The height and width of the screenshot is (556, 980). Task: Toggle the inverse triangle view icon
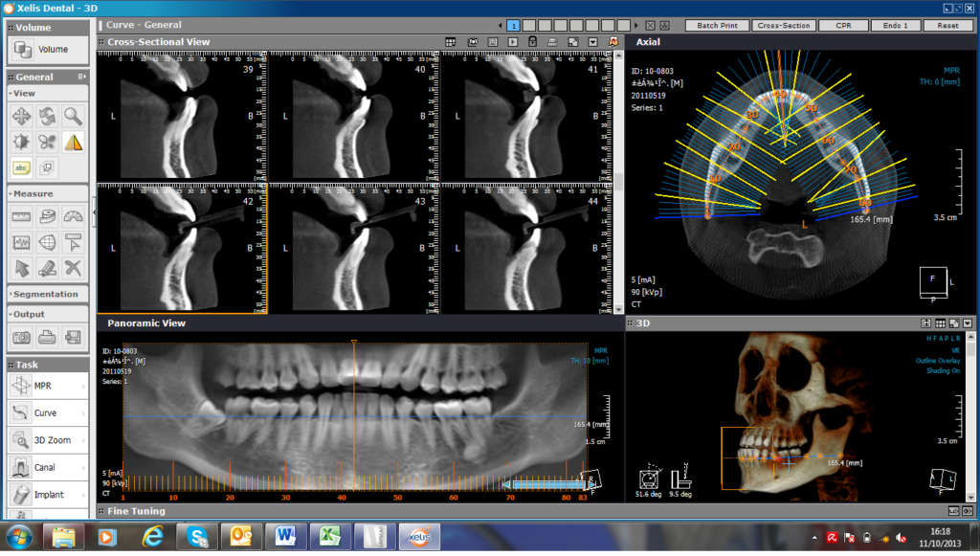tap(73, 142)
